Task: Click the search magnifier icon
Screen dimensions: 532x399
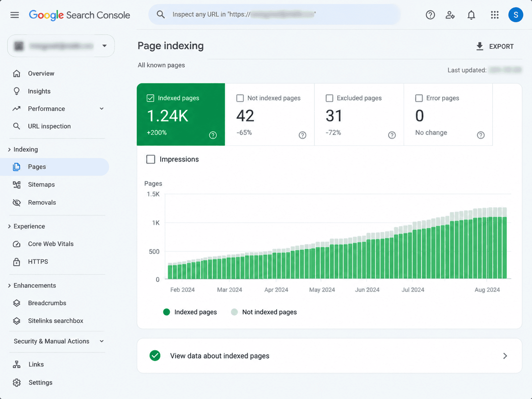Action: click(x=161, y=14)
